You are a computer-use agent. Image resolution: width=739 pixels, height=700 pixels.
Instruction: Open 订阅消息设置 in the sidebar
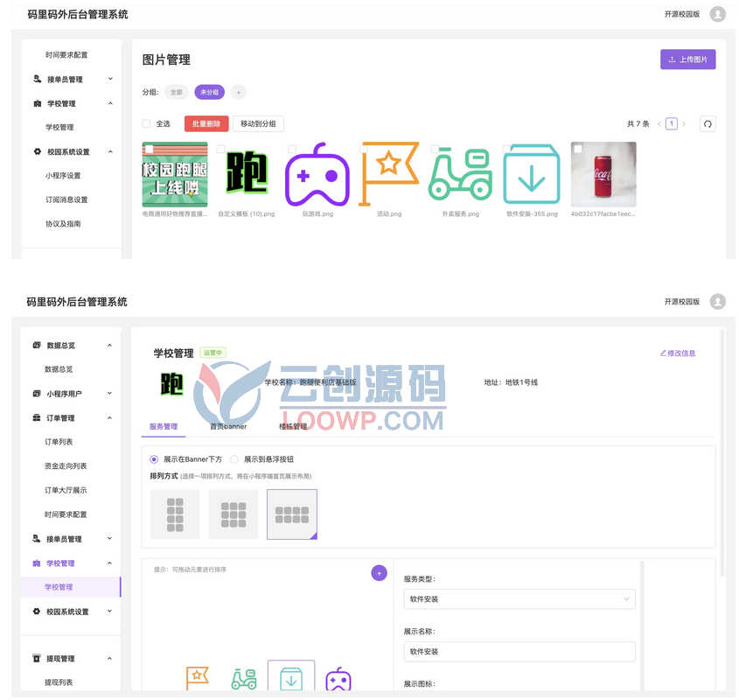coord(66,199)
